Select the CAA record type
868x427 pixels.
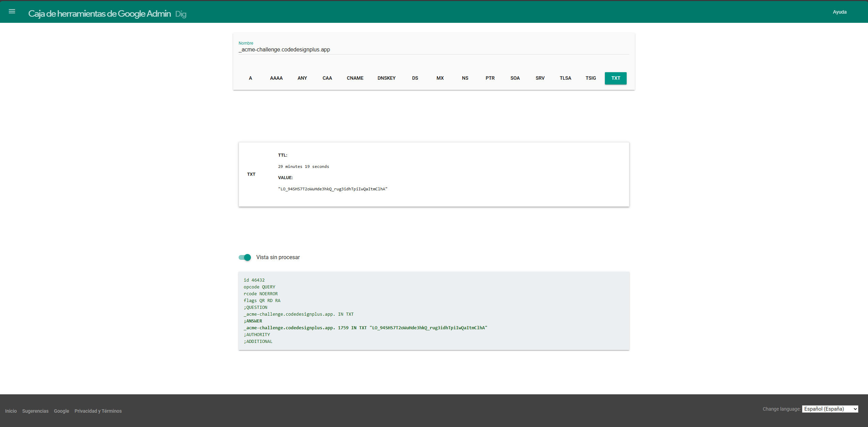coord(327,78)
